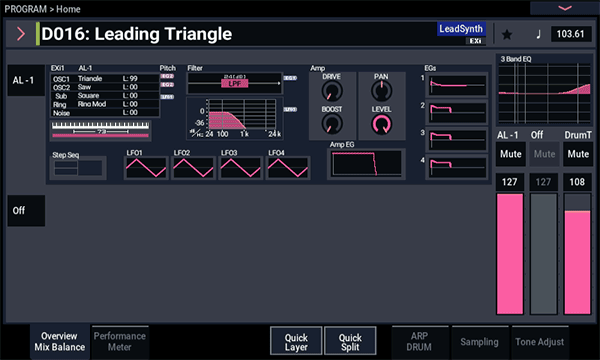
Task: Adjust the DrumT volume fader
Action: [x=578, y=254]
